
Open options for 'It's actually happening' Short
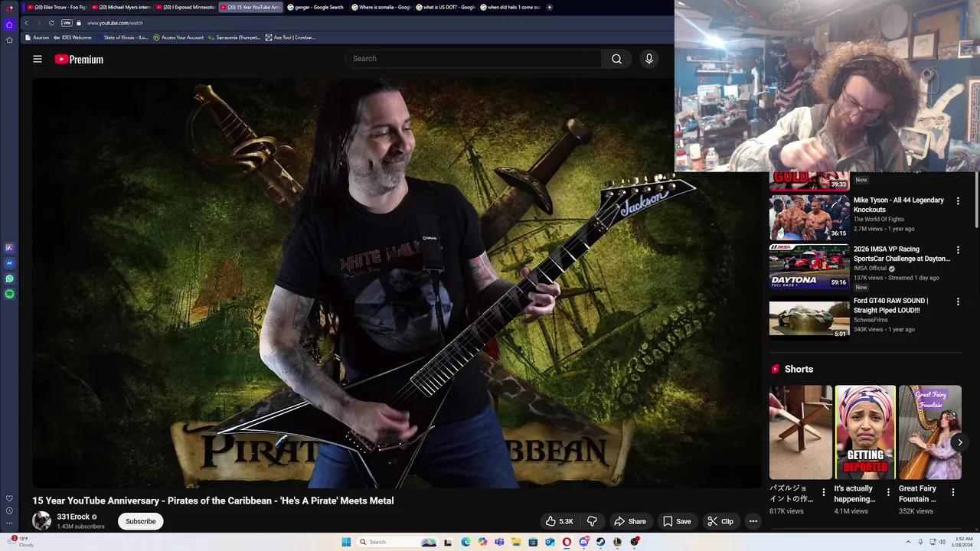tap(888, 492)
